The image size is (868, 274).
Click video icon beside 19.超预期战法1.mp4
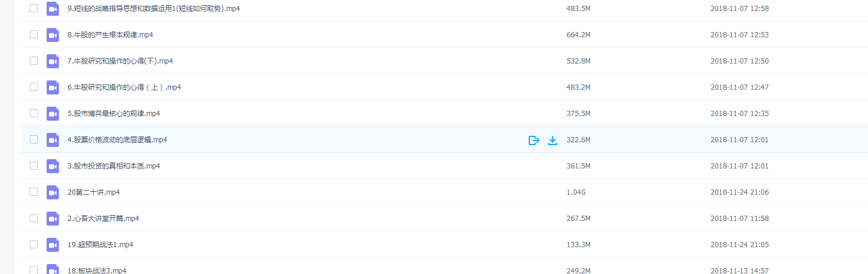[53, 245]
